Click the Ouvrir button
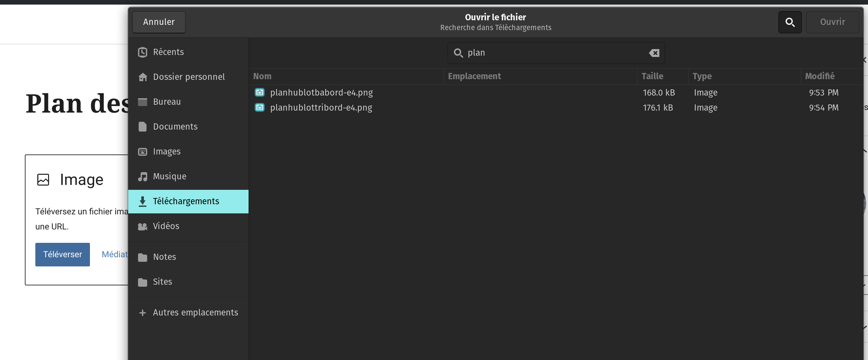 [x=832, y=22]
